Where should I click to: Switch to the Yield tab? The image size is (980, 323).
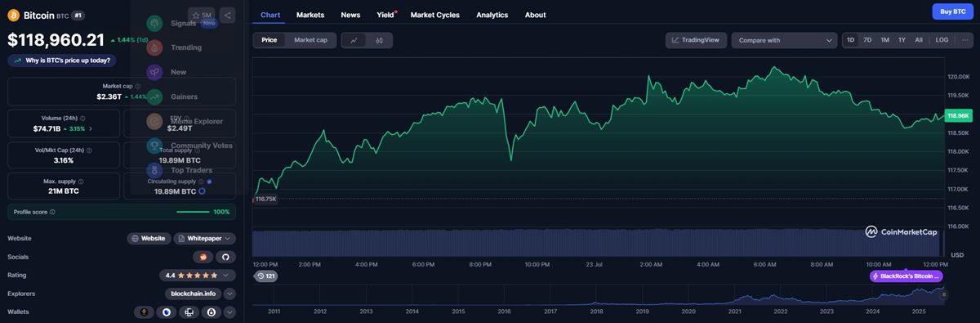click(385, 15)
